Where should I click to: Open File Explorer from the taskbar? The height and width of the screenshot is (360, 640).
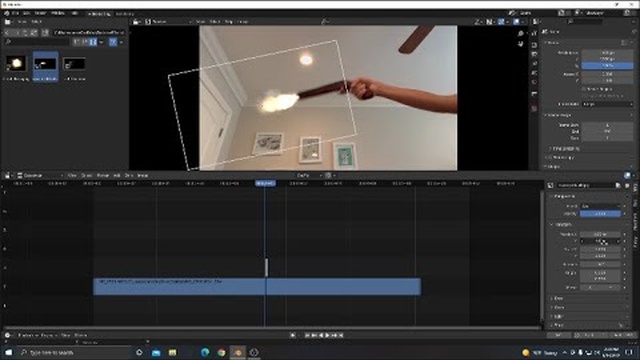tap(172, 352)
